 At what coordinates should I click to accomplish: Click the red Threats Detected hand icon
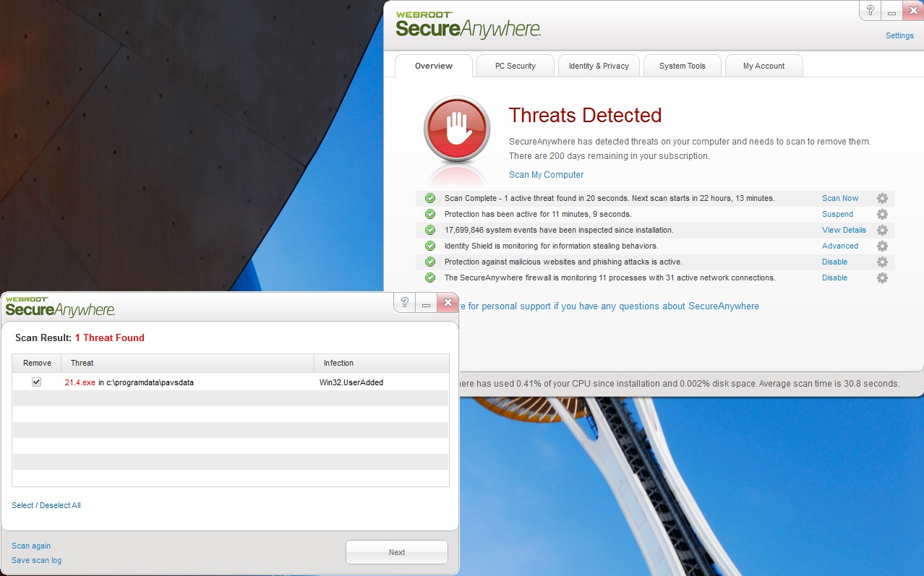pyautogui.click(x=457, y=131)
